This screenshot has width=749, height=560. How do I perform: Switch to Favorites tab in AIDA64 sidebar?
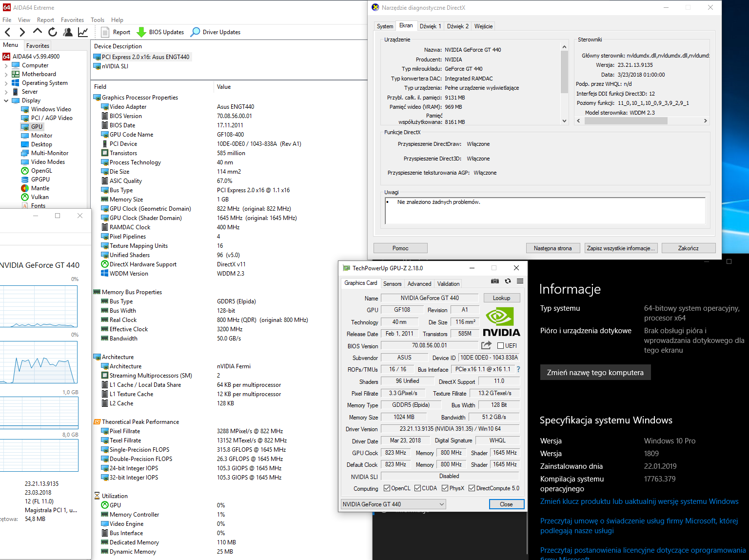(x=38, y=45)
